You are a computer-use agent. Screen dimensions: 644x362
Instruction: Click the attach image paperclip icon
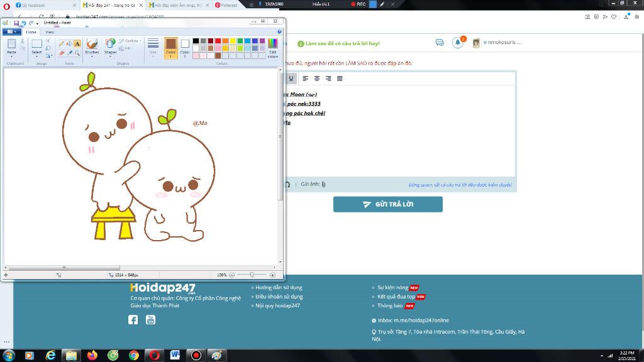pyautogui.click(x=324, y=184)
